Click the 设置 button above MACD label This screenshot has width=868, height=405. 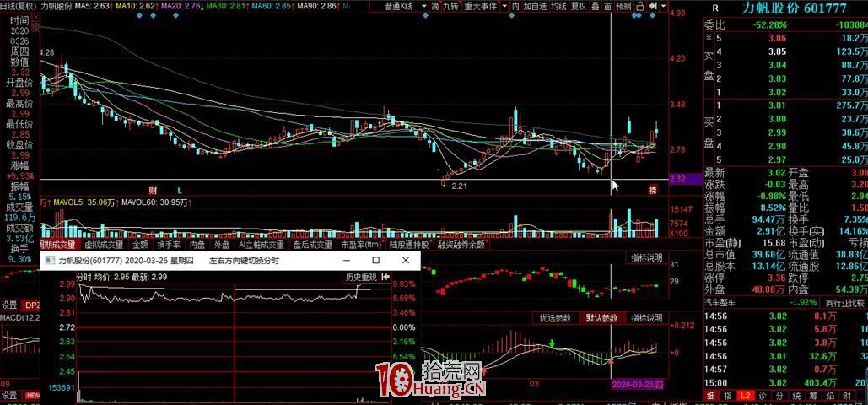click(x=8, y=305)
